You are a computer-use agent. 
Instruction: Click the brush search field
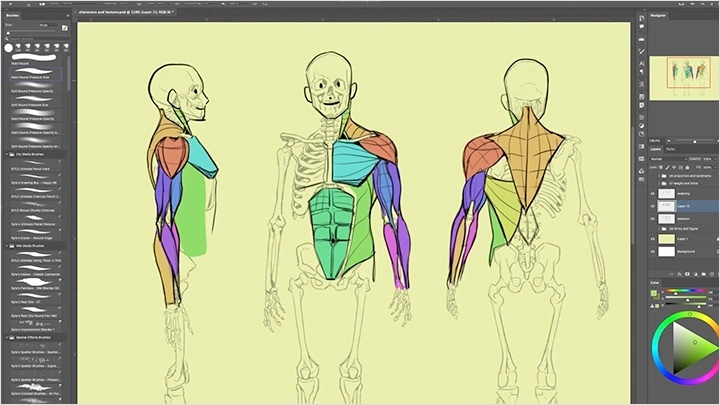click(x=37, y=39)
